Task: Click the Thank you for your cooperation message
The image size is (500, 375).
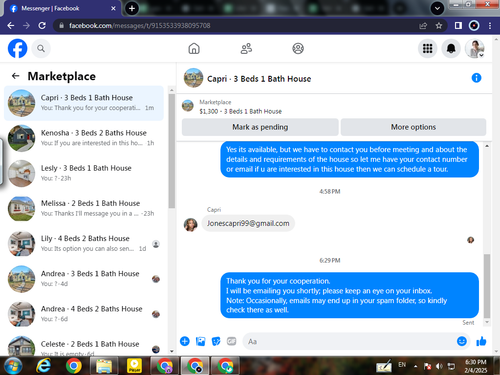Action: click(349, 295)
